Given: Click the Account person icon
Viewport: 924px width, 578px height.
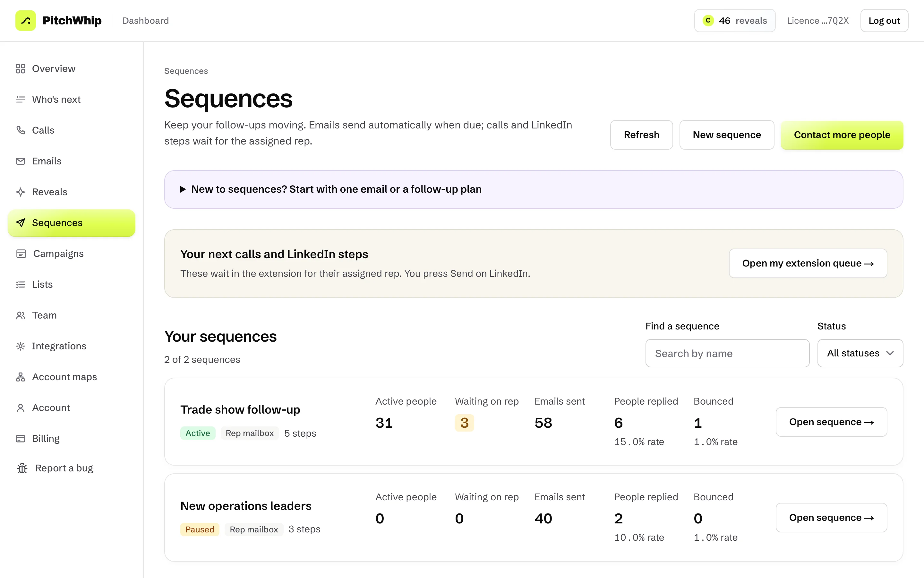Looking at the screenshot, I should click(x=21, y=408).
